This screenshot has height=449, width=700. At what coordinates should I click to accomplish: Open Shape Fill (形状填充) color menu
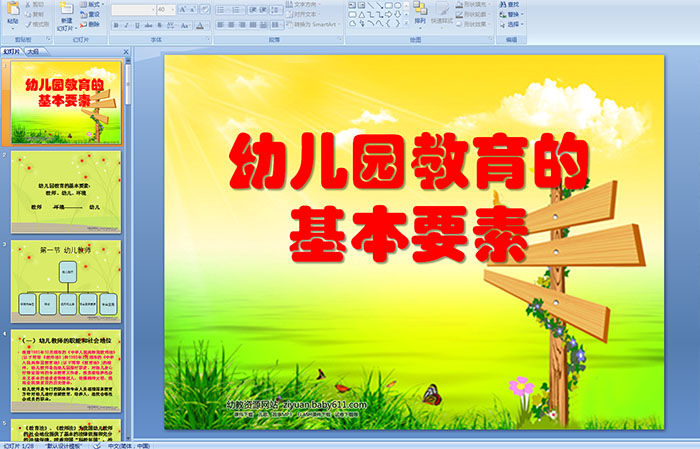coord(473,4)
